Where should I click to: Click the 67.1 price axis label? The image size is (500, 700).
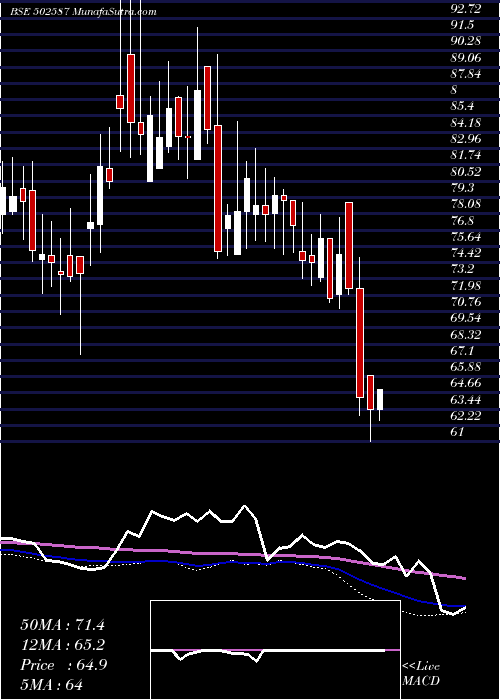pyautogui.click(x=462, y=350)
